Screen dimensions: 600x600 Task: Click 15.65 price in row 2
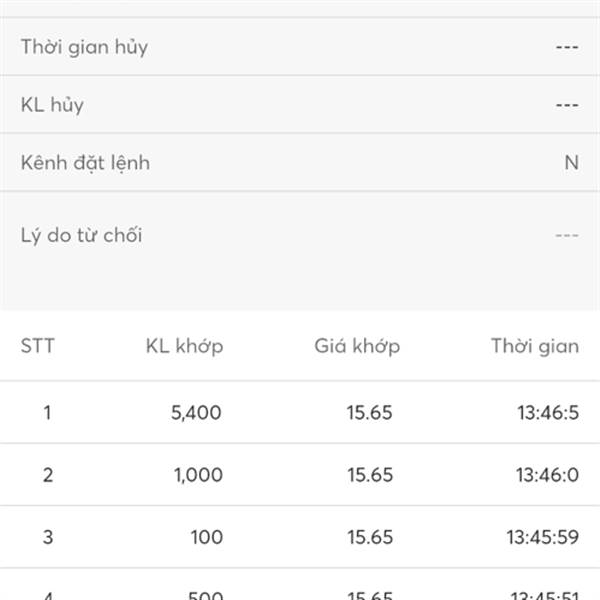click(x=370, y=475)
